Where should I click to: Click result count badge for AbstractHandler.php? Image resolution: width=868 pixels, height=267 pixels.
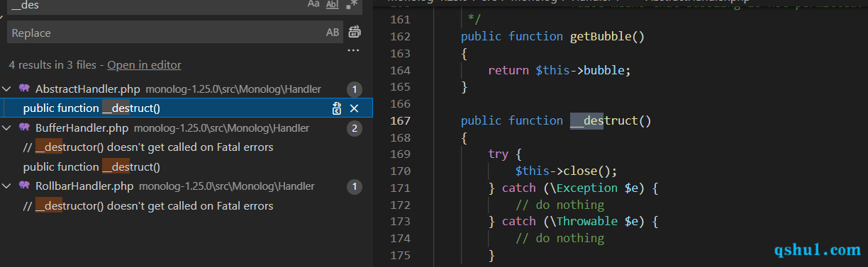pyautogui.click(x=355, y=89)
